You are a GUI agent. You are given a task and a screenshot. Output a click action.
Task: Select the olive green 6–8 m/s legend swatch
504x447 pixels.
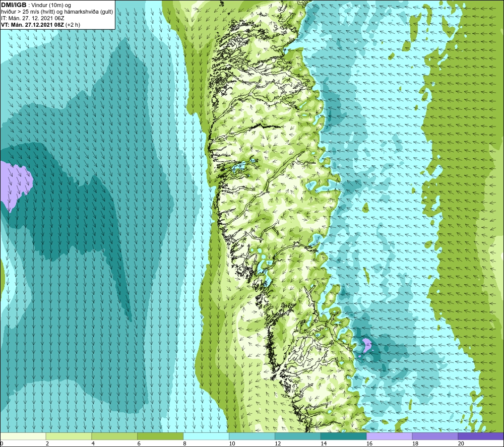coord(160,436)
